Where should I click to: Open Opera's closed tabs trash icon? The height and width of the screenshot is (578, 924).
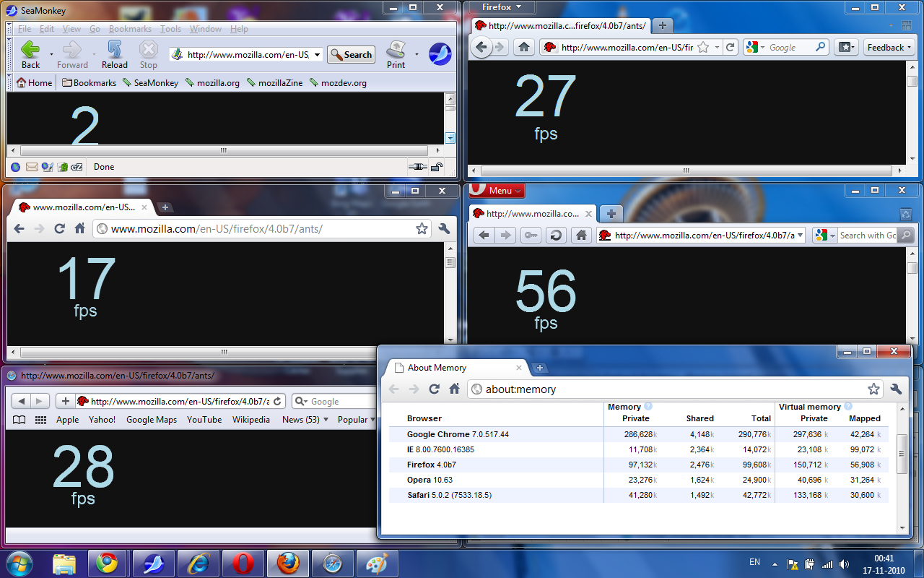(906, 214)
